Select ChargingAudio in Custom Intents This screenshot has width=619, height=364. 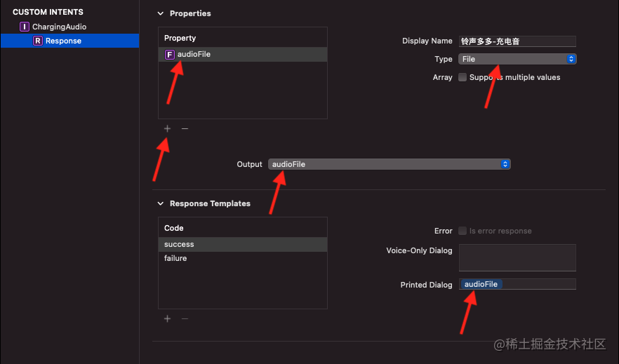[x=59, y=27]
